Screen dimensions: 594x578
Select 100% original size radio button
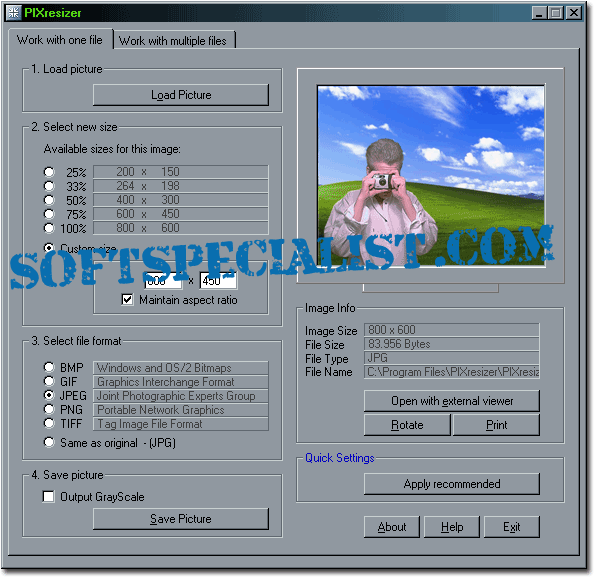pyautogui.click(x=49, y=228)
